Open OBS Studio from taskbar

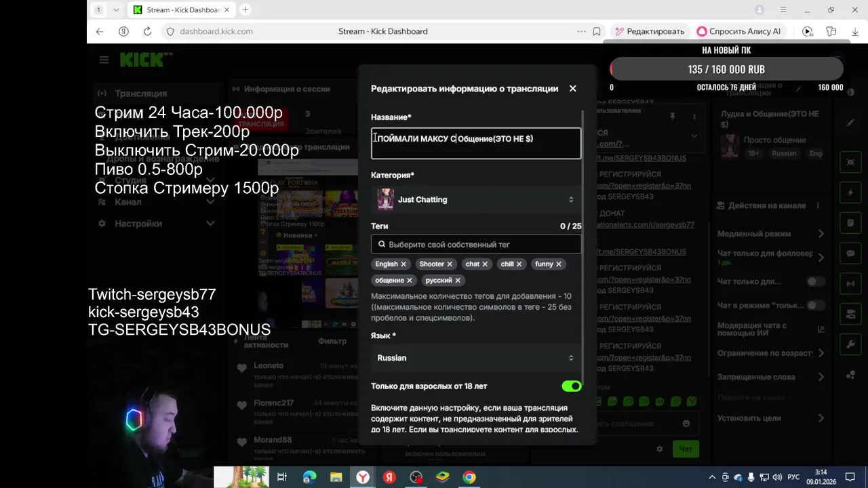416,477
